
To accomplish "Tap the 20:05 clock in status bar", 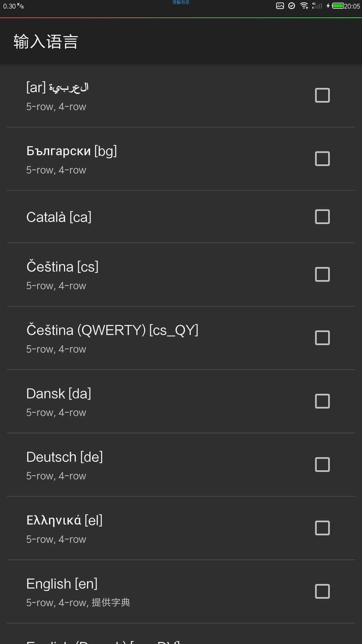I will point(352,6).
